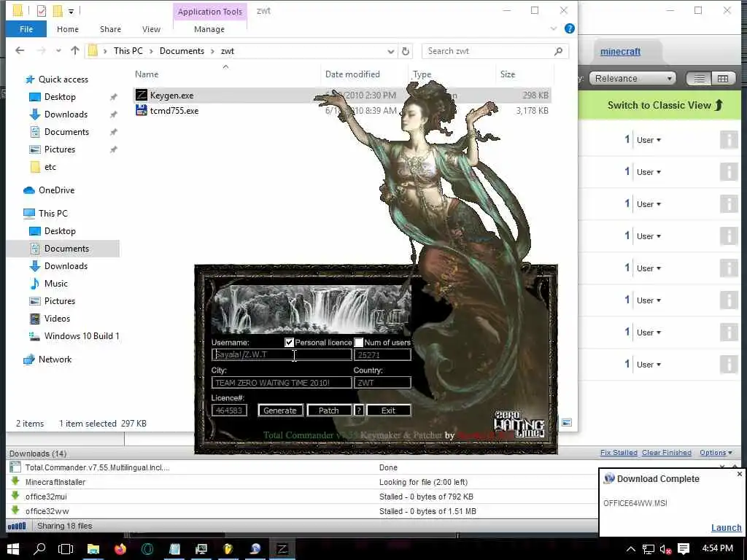This screenshot has width=747, height=560.
Task: Open quick access toolbar customize dropdown
Action: point(71,10)
